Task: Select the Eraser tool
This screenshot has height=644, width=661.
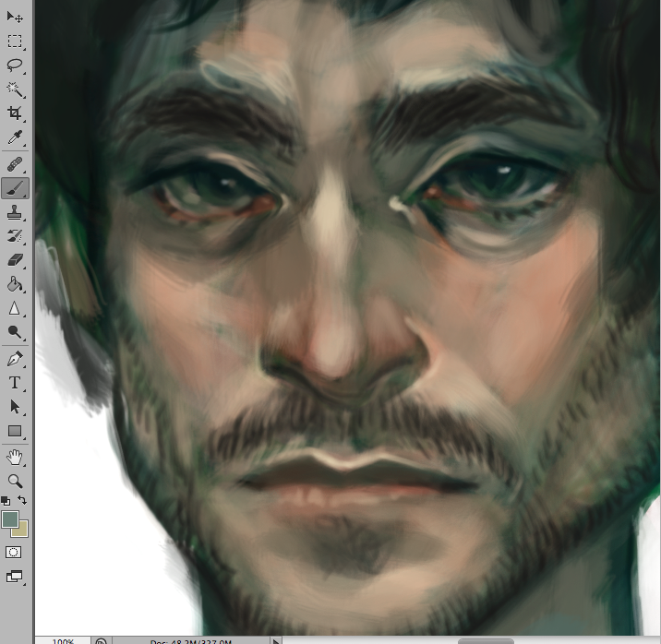Action: (15, 260)
